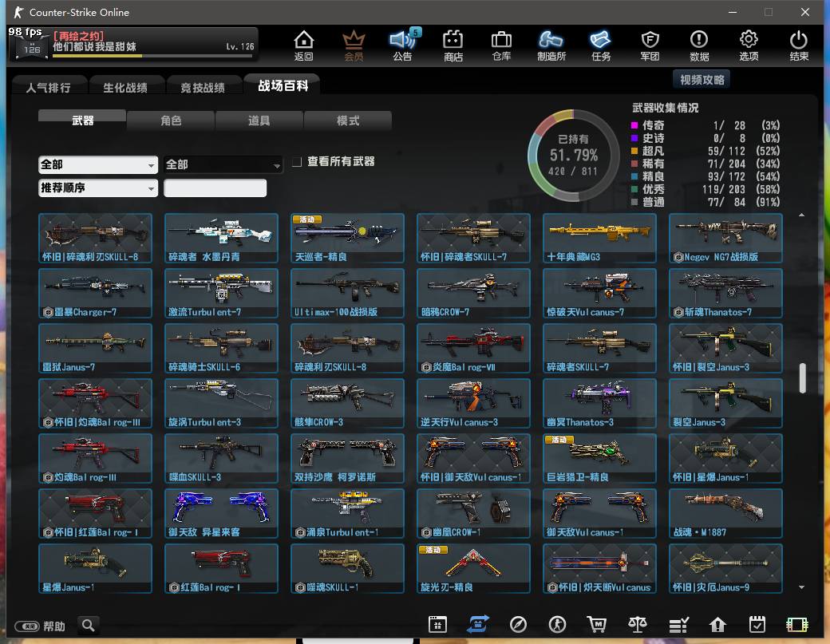
Task: Select the 战场百科 tab
Action: click(x=283, y=85)
